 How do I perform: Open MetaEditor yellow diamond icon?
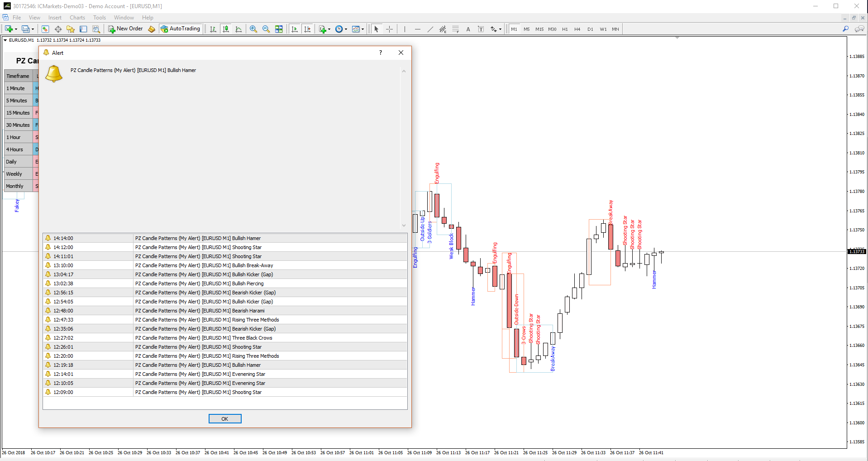click(152, 29)
